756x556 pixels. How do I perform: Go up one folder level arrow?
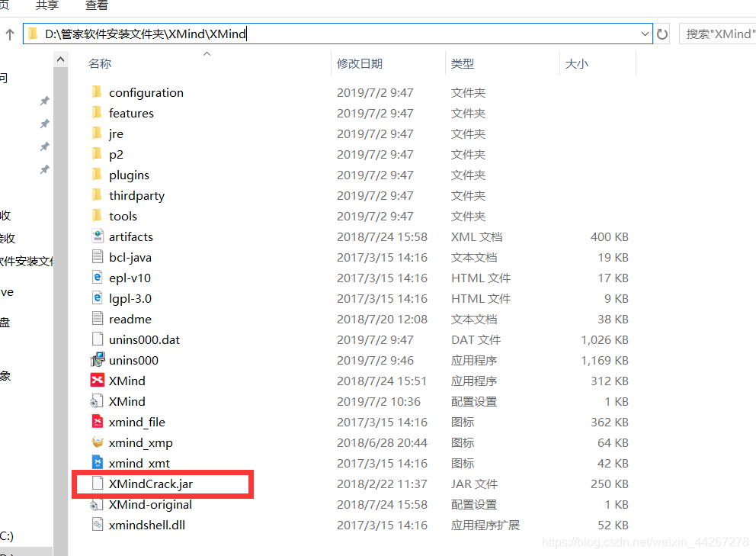click(x=10, y=34)
